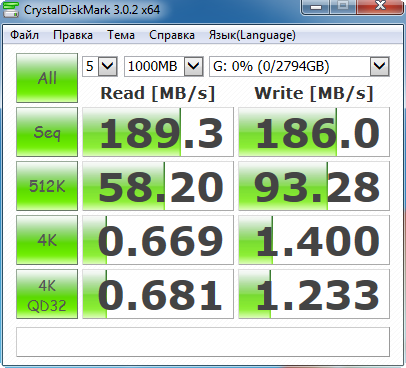
Task: Select the 512K write value 93.28
Action: (x=314, y=186)
